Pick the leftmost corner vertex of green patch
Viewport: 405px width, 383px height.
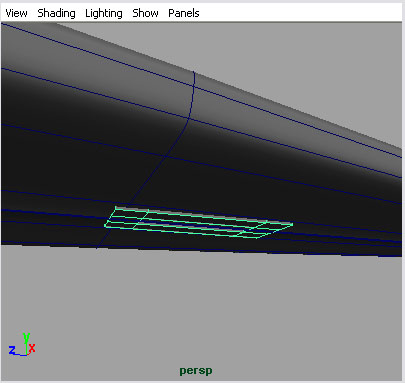105,226
